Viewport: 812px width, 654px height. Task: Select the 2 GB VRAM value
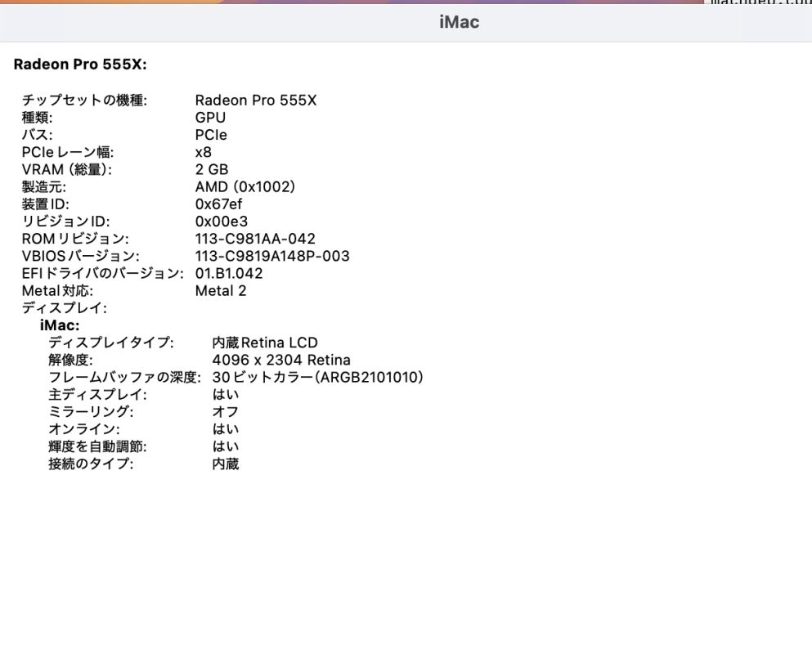pos(212,169)
